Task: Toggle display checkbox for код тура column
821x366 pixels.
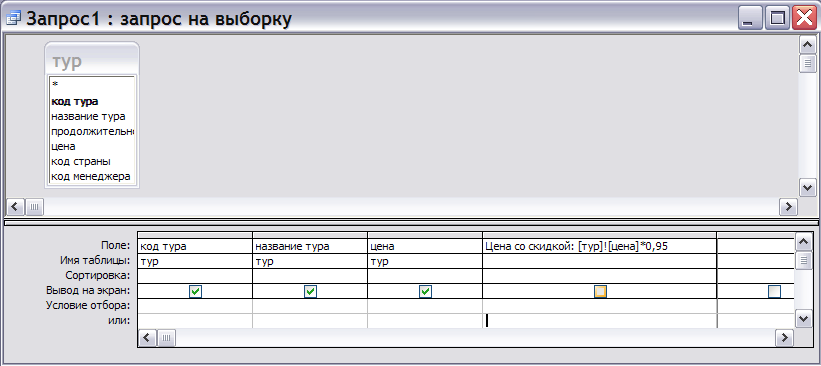Action: [195, 291]
